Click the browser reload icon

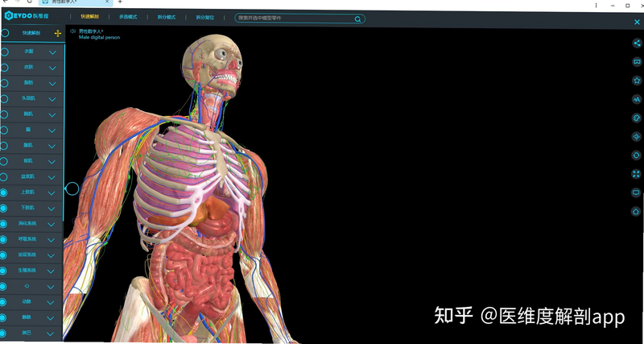30,2
